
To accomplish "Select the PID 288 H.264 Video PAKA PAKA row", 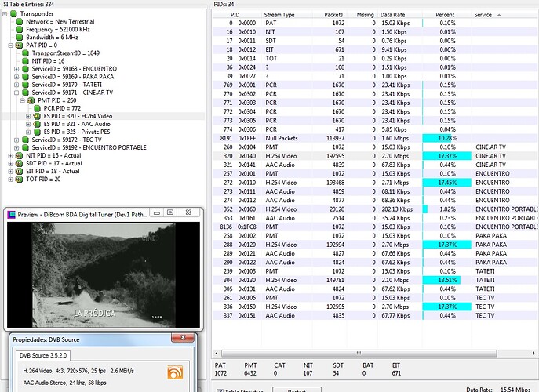I will coord(375,245).
